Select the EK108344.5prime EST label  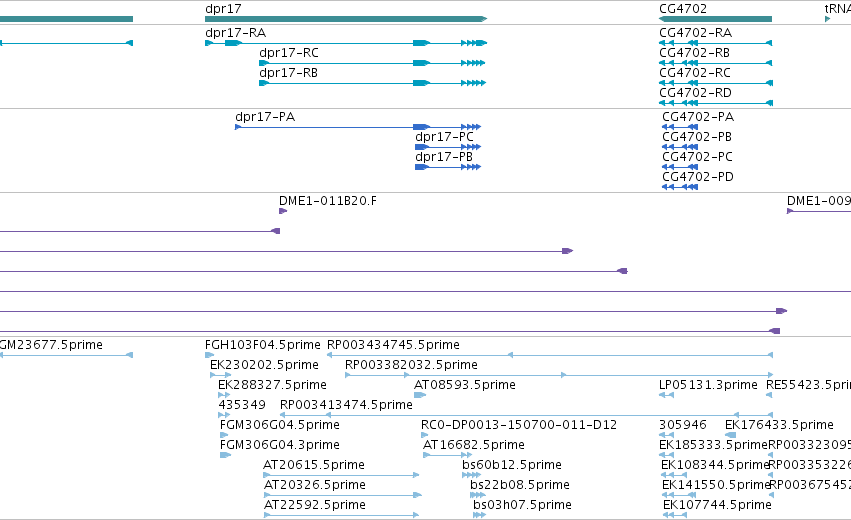(x=715, y=466)
